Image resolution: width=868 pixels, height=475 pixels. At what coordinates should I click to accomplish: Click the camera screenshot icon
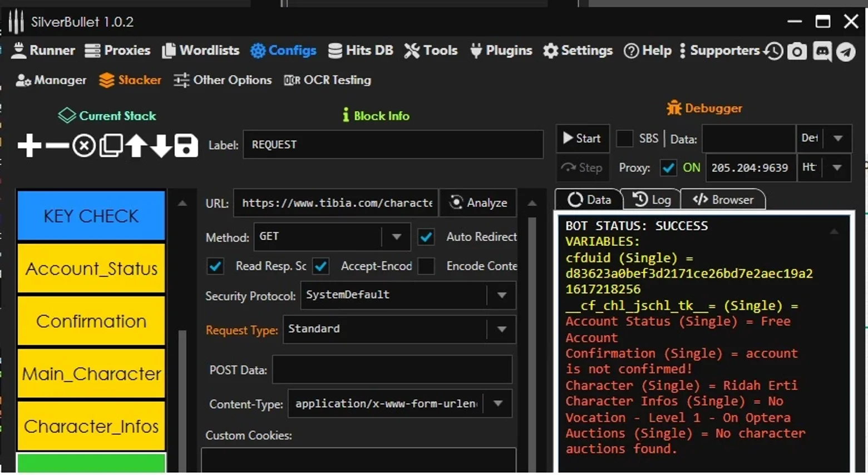797,51
